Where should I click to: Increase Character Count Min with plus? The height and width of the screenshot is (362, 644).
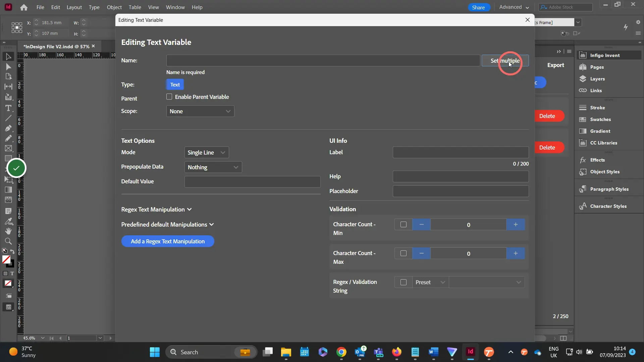click(x=516, y=225)
